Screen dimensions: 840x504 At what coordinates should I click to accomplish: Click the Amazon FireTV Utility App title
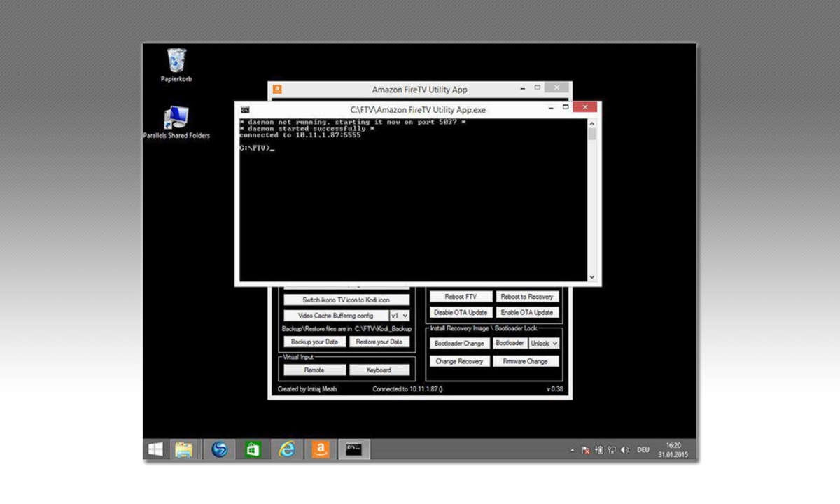click(x=419, y=90)
